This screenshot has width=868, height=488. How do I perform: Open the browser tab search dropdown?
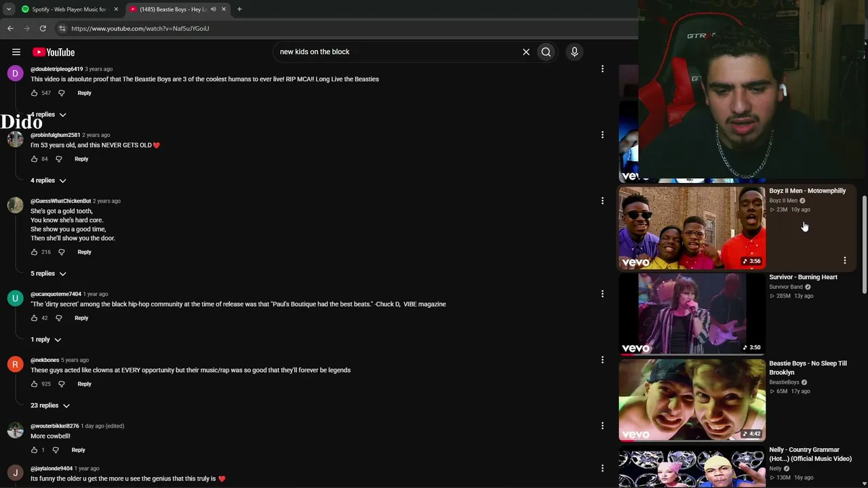pos(9,9)
